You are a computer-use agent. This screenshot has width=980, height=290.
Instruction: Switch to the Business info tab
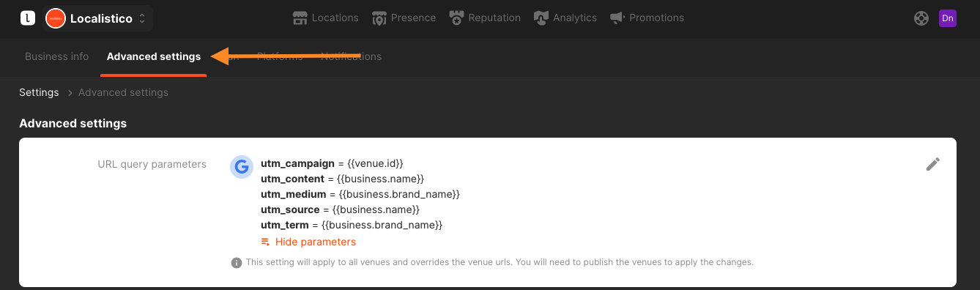coord(57,56)
